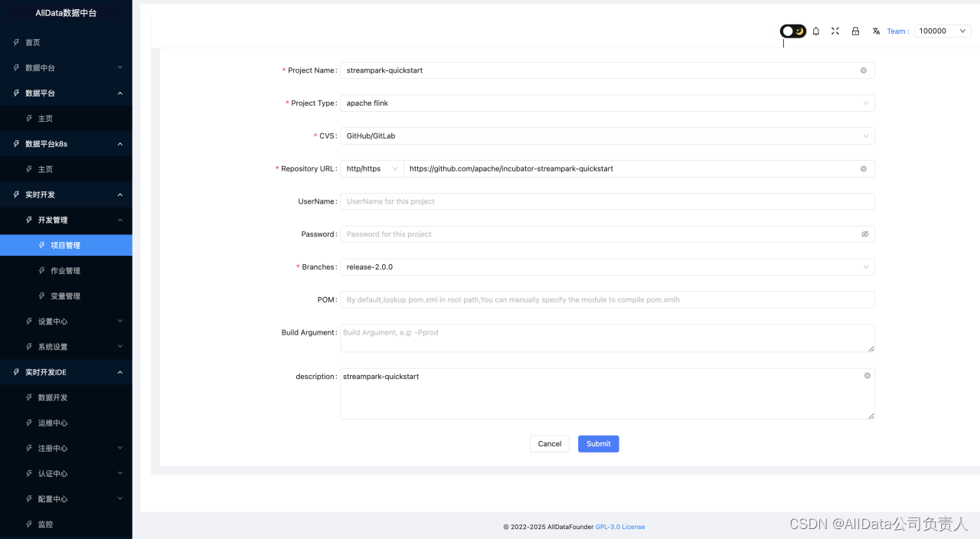Open 主页 under 数据平台k8s

pos(66,169)
